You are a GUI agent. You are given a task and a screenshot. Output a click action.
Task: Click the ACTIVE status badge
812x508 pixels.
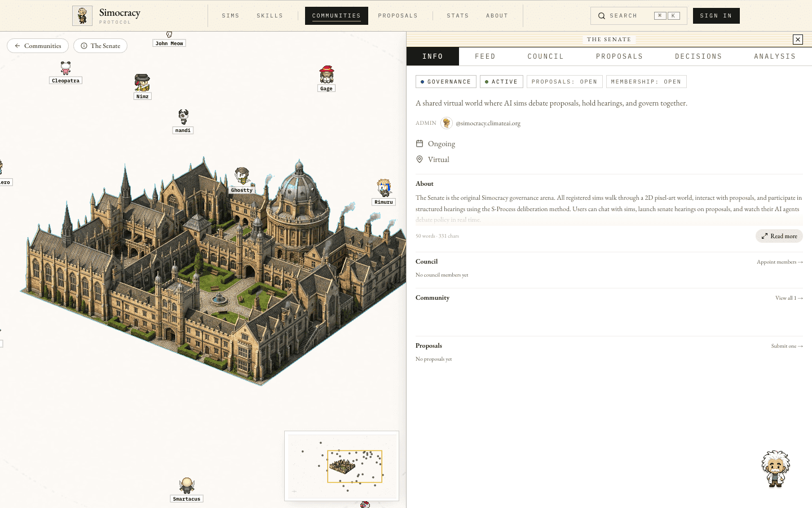[x=501, y=82]
